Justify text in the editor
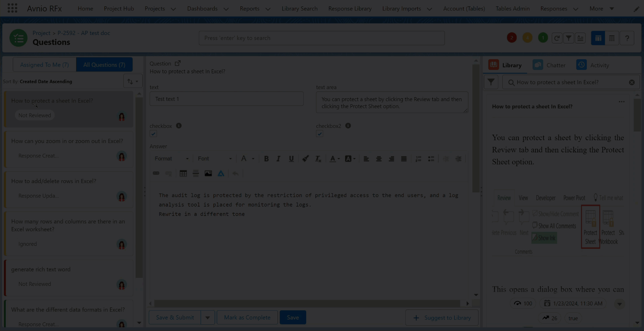644x331 pixels. click(404, 159)
